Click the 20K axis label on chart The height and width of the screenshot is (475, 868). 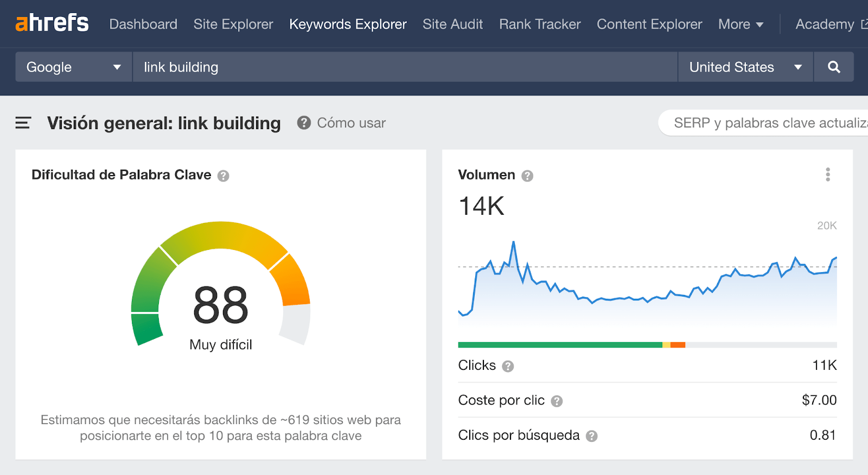tap(827, 226)
